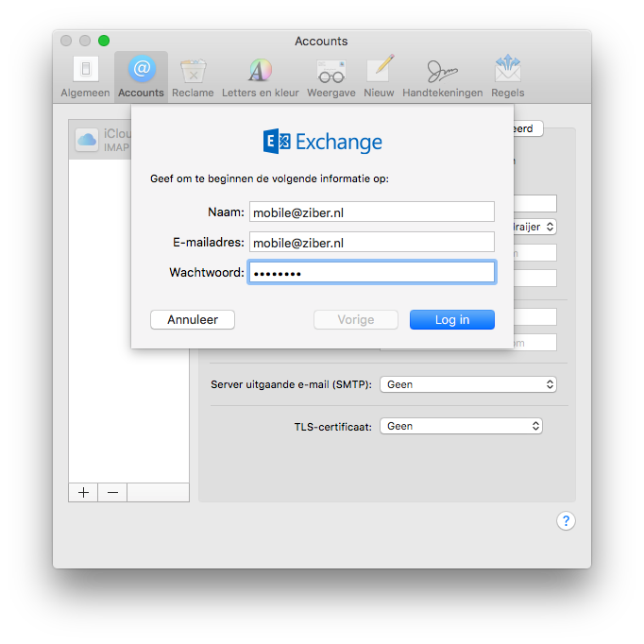Open the Handtekeningen signatures pane
644x644 pixels.
click(x=442, y=77)
